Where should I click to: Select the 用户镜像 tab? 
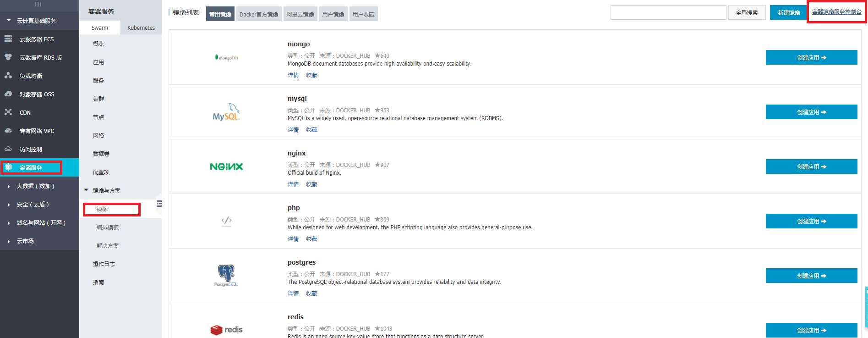pyautogui.click(x=333, y=14)
